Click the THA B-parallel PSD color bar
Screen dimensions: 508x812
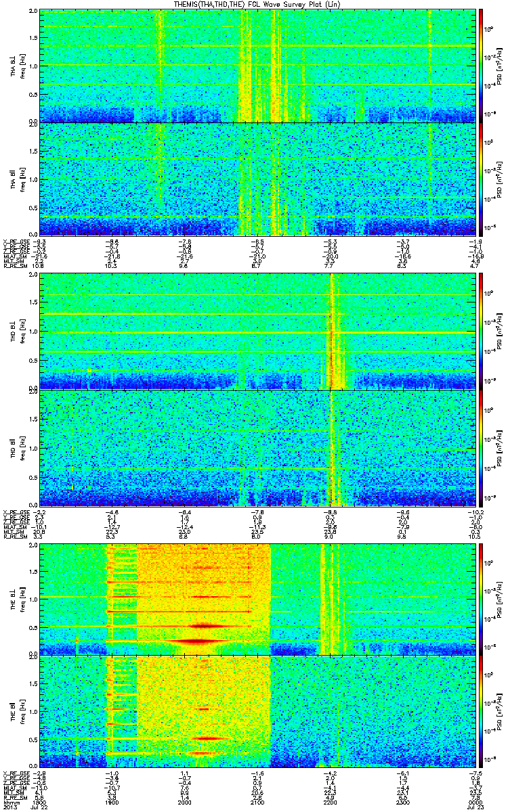tap(481, 179)
